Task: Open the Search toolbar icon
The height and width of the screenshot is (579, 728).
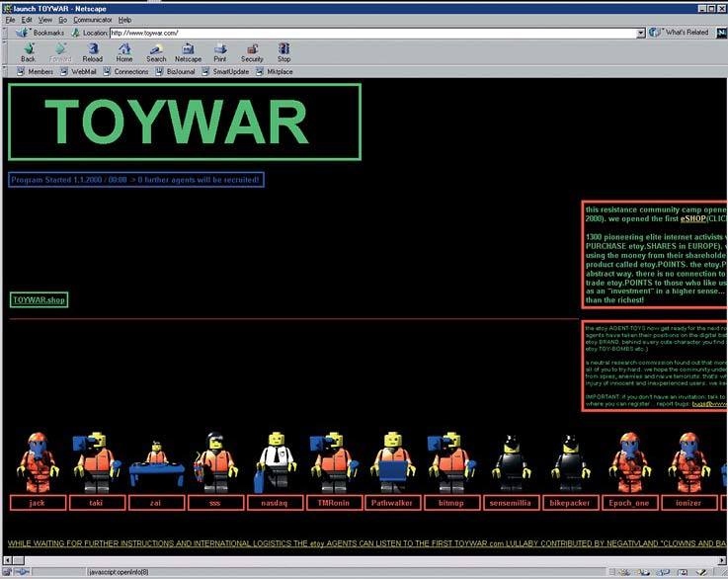Action: (156, 51)
